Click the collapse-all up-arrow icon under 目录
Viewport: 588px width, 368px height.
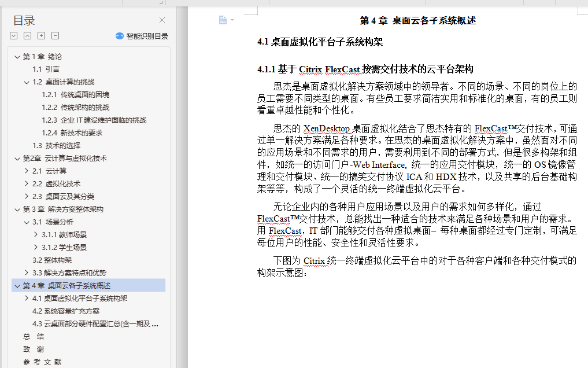click(27, 36)
